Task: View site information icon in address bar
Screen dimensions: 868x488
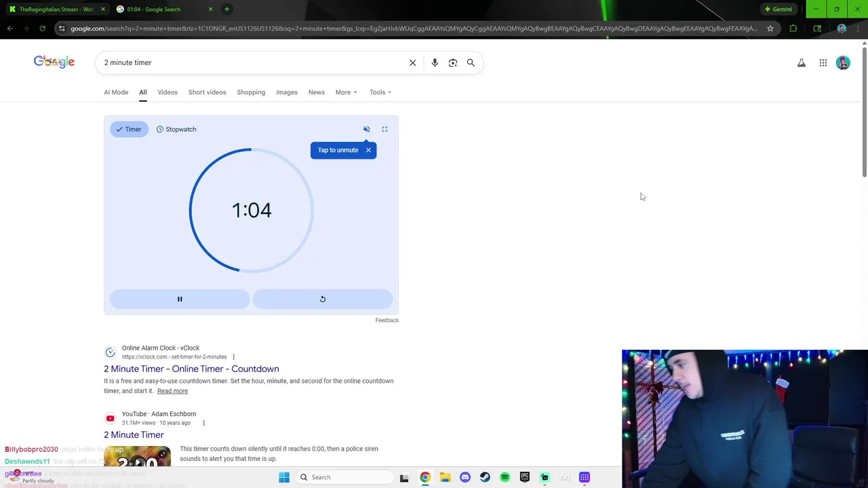Action: (62, 28)
